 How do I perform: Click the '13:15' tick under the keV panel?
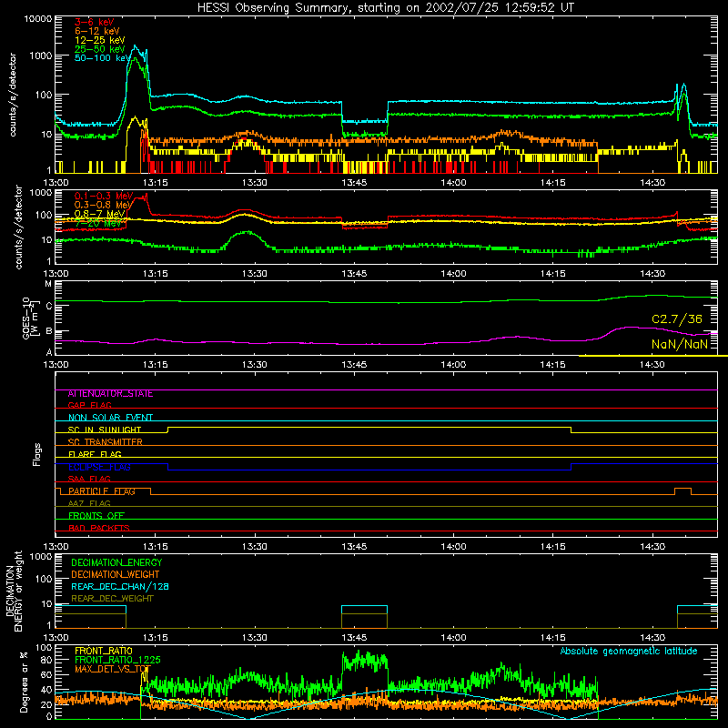155,183
